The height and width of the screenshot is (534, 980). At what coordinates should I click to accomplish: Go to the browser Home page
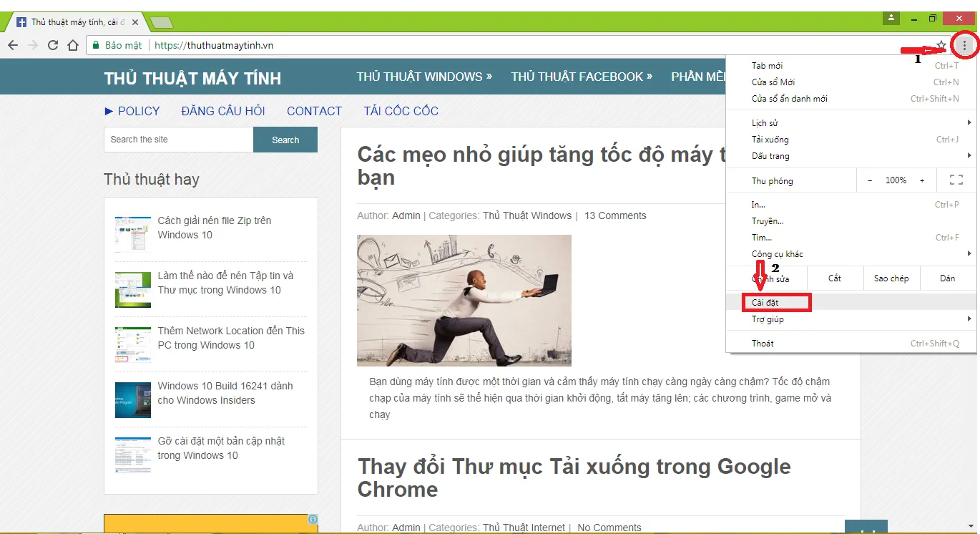pos(73,45)
